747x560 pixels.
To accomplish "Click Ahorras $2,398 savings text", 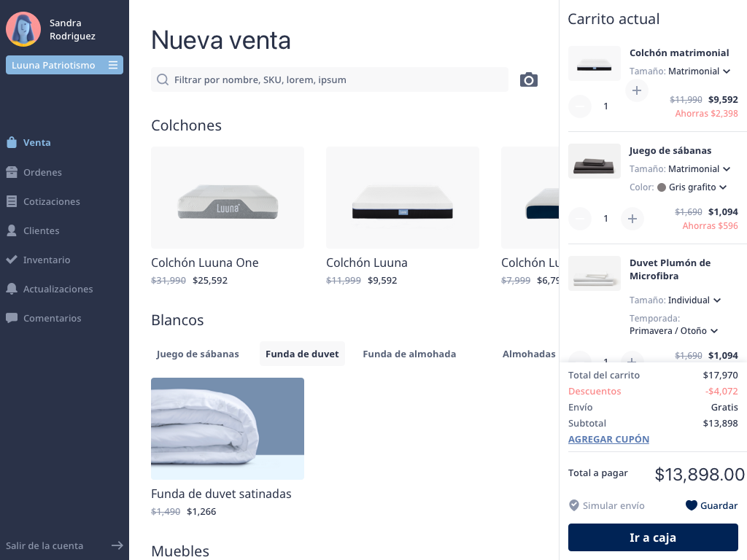I will click(706, 113).
